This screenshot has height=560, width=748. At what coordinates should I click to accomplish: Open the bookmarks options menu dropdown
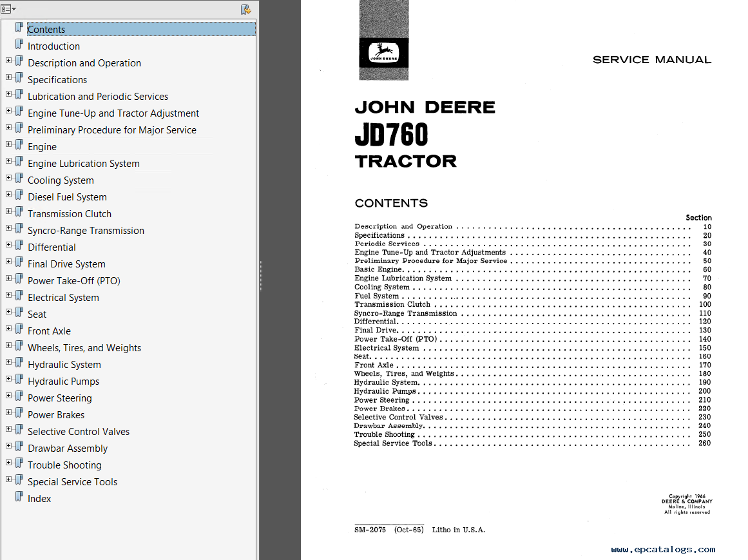[x=8, y=9]
